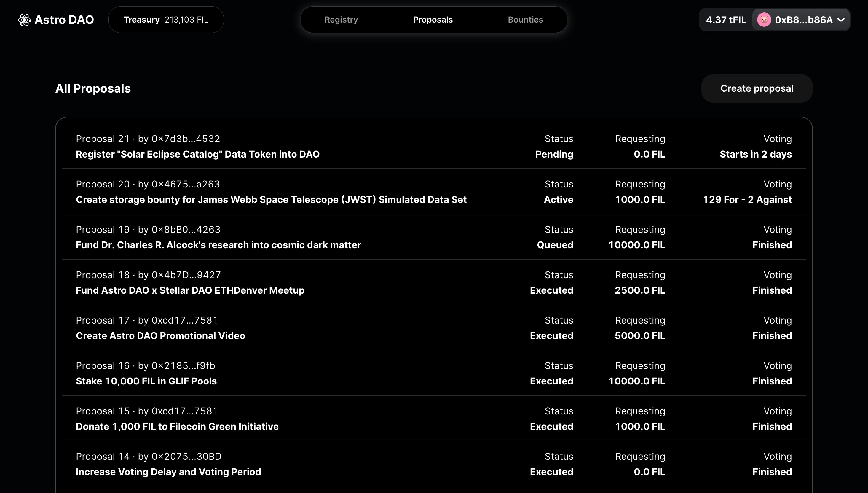This screenshot has width=868, height=493.
Task: Open the Treasury 213,103 FIL pill
Action: click(x=166, y=20)
